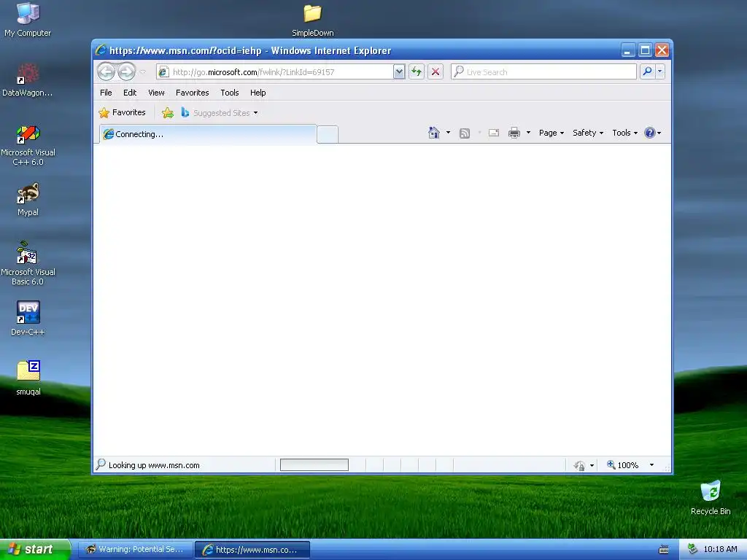Click the address bar URL field
This screenshot has height=560, width=747.
coord(274,72)
